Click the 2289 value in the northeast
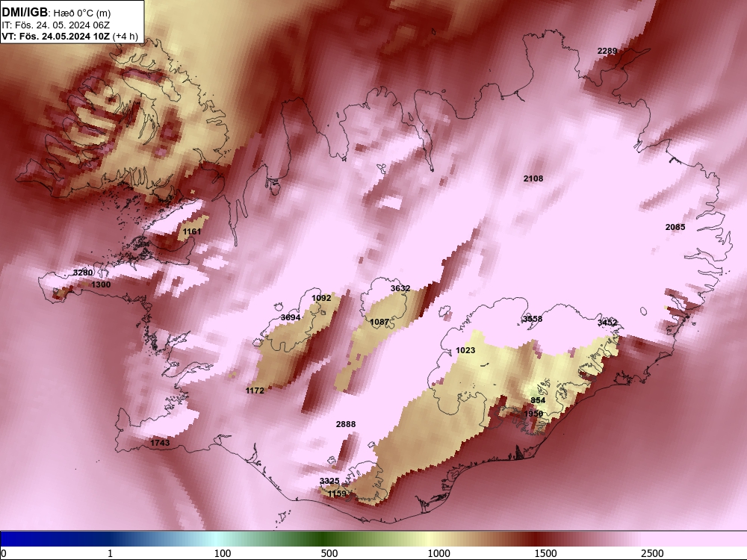Screen dimensions: 747x560 607,51
